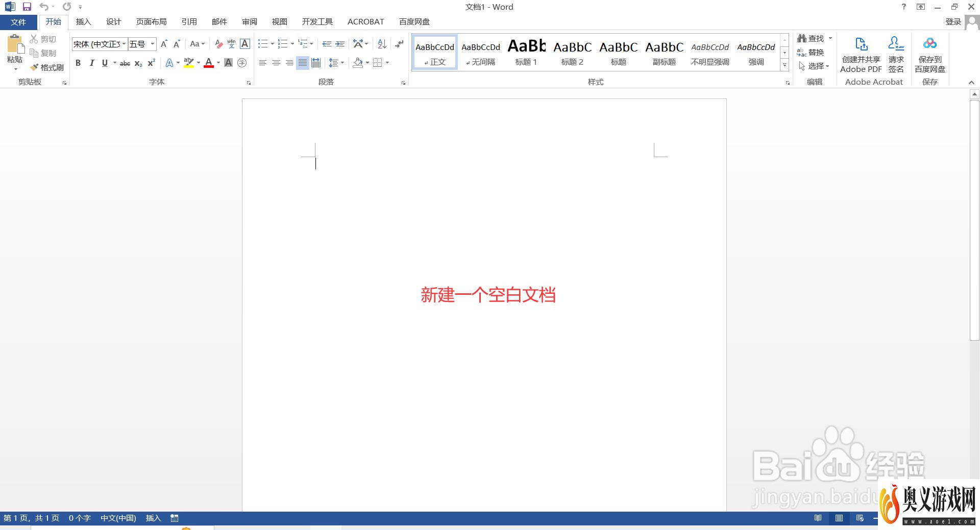Image resolution: width=980 pixels, height=530 pixels.
Task: Click the Find (查找) button
Action: click(811, 38)
